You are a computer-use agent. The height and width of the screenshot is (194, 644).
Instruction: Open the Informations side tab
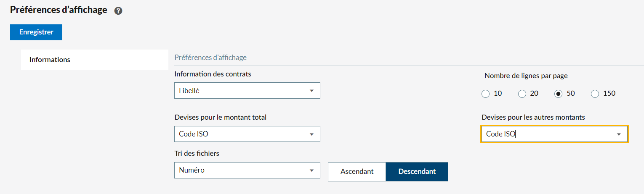pyautogui.click(x=50, y=60)
